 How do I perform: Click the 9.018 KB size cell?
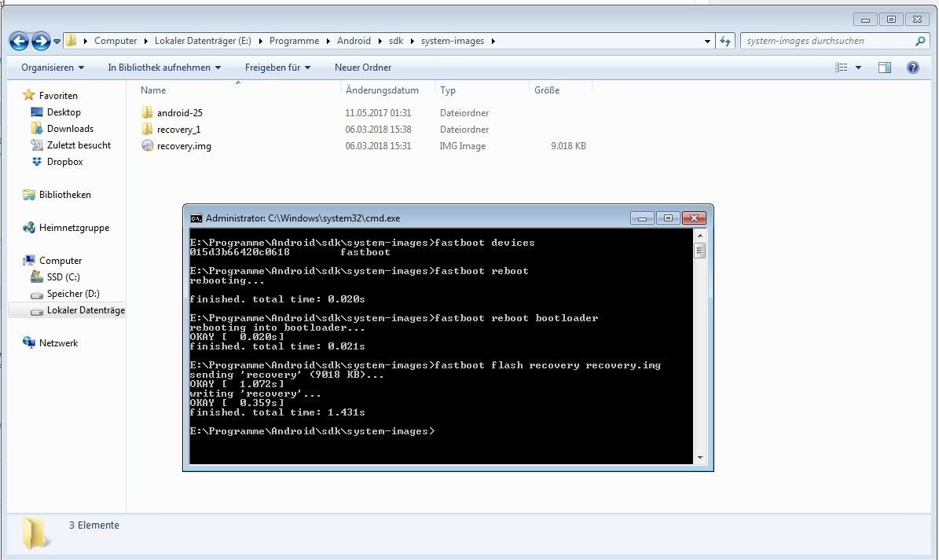click(x=568, y=146)
